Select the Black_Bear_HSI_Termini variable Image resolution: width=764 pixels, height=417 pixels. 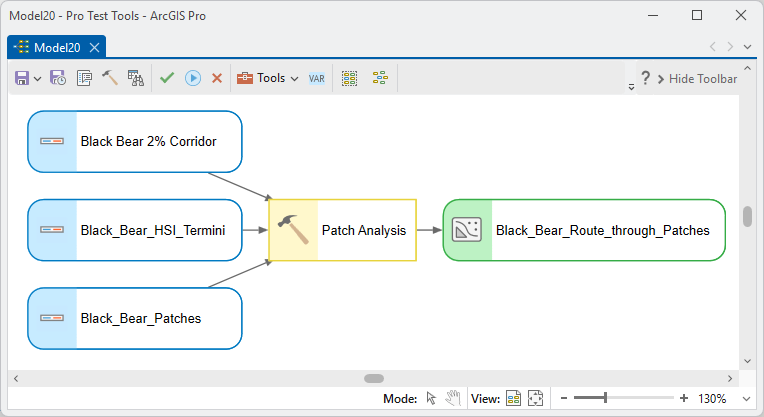(x=135, y=230)
